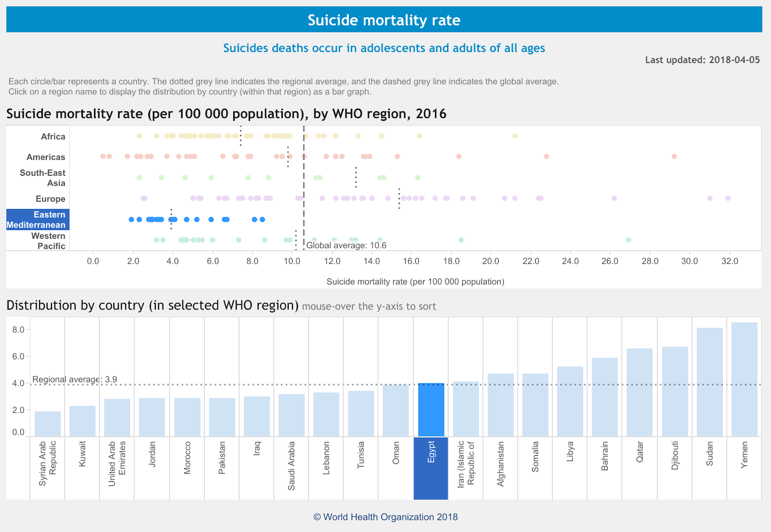771x532 pixels.
Task: Select the Syrian Arab Republic bar
Action: tap(47, 422)
